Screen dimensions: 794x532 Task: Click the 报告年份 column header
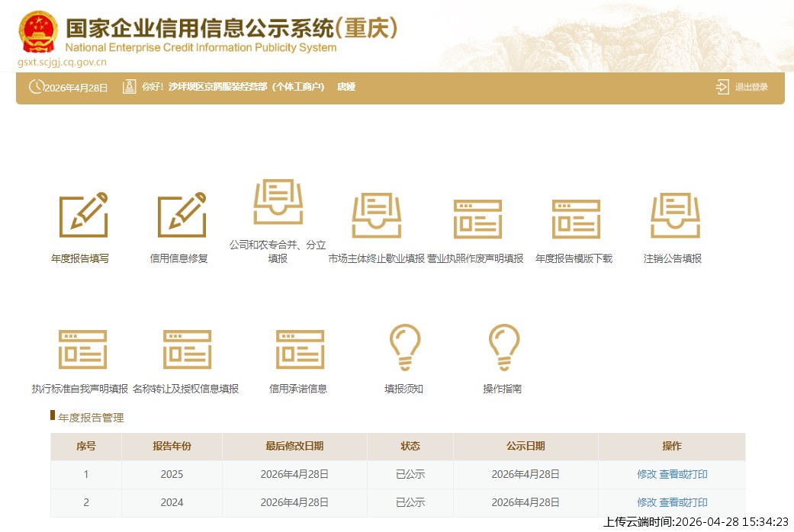pyautogui.click(x=172, y=446)
